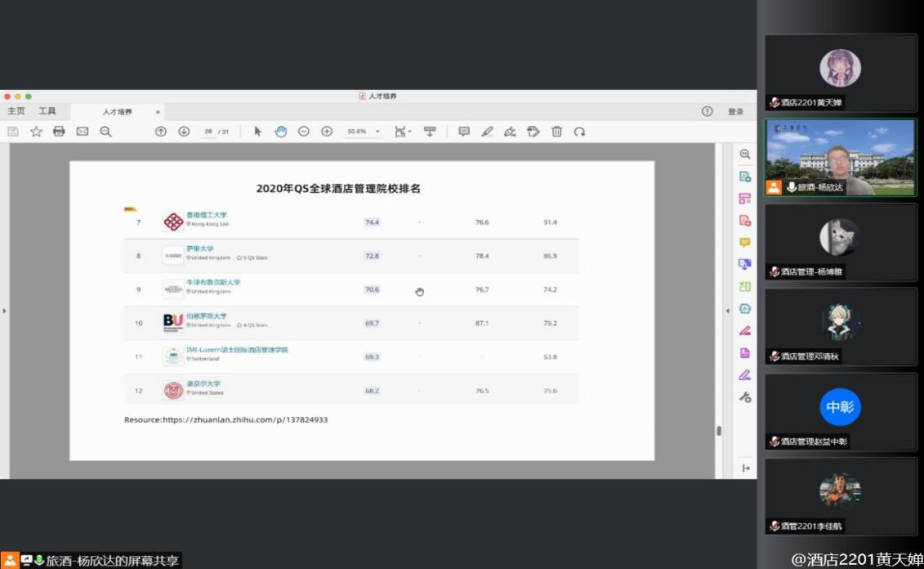
Task: Delete with the trash can icon
Action: [x=556, y=132]
